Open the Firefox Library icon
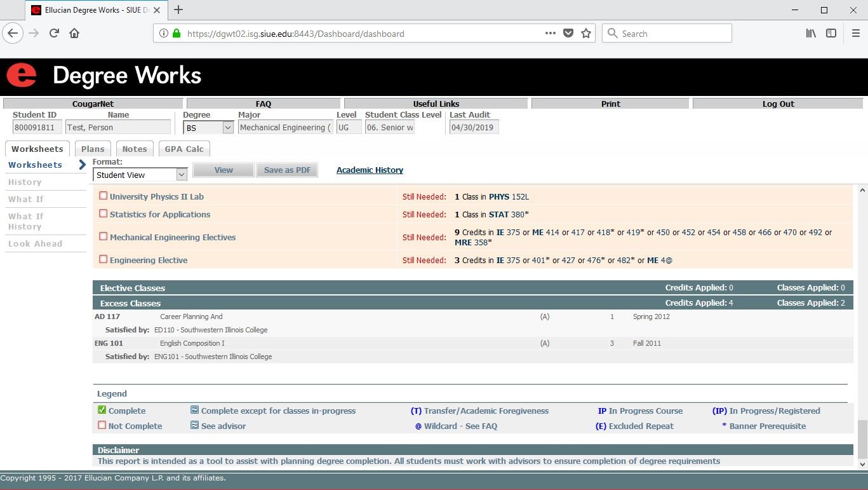868x490 pixels. tap(811, 34)
